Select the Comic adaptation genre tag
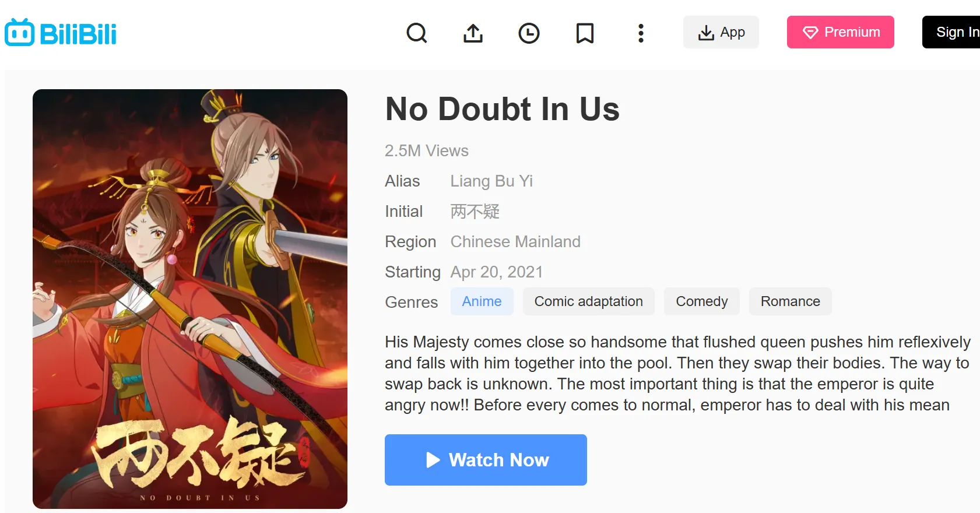Image resolution: width=980 pixels, height=513 pixels. (588, 301)
